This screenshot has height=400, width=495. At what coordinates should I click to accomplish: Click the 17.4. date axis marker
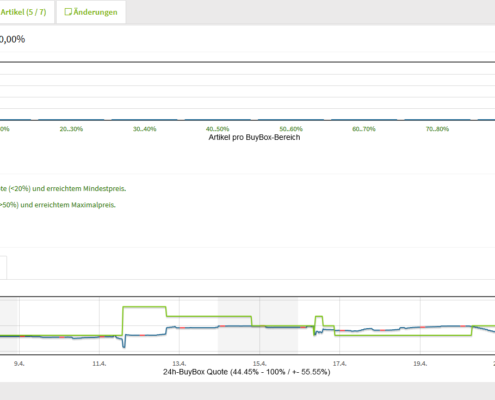click(340, 364)
